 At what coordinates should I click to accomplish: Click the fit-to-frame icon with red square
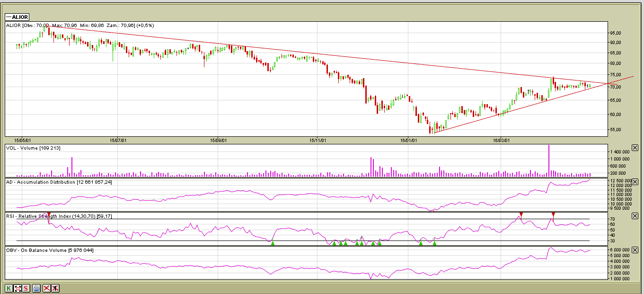click(18, 288)
